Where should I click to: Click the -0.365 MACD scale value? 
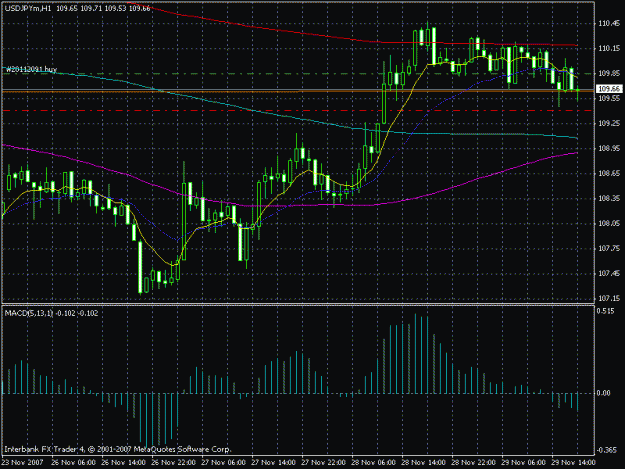click(606, 450)
